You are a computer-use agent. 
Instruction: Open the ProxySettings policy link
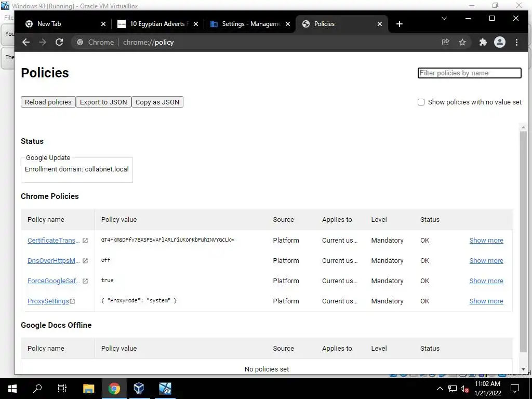[48, 301]
